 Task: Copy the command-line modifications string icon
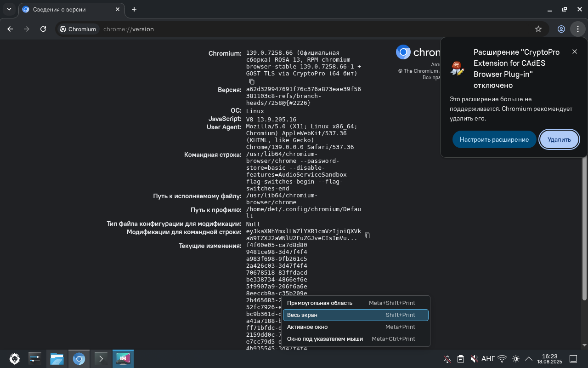[367, 236]
